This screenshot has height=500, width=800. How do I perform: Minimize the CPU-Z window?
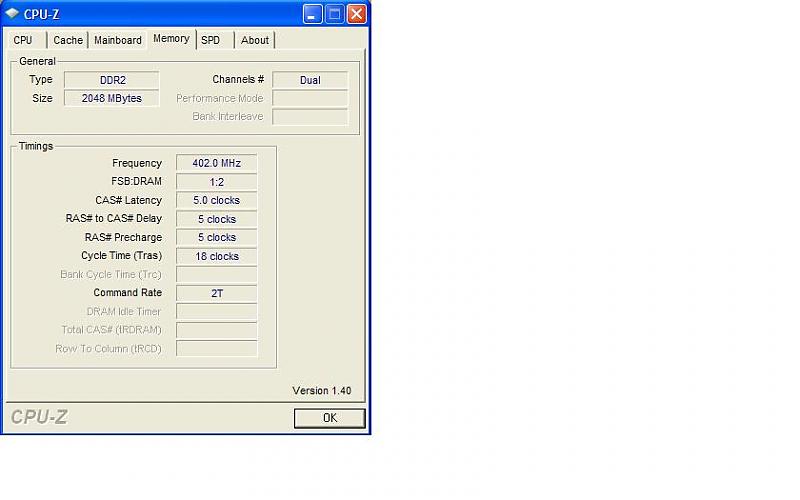(x=312, y=14)
